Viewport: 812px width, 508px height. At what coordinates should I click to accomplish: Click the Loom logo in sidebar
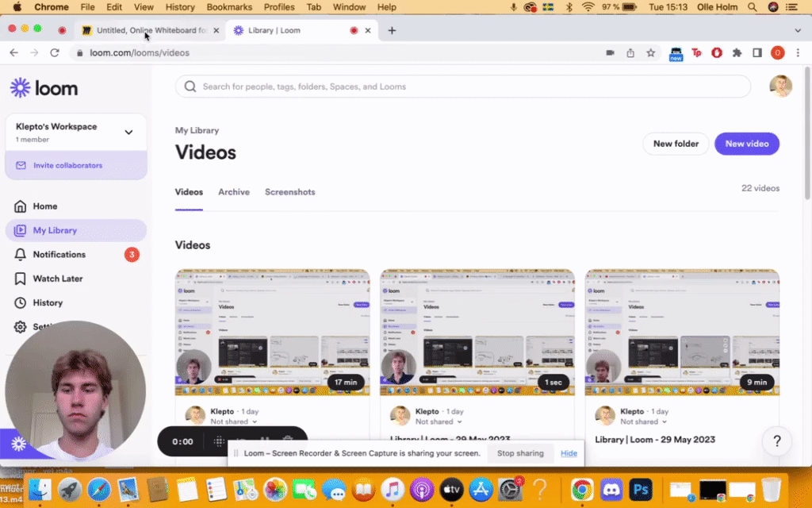pyautogui.click(x=44, y=88)
